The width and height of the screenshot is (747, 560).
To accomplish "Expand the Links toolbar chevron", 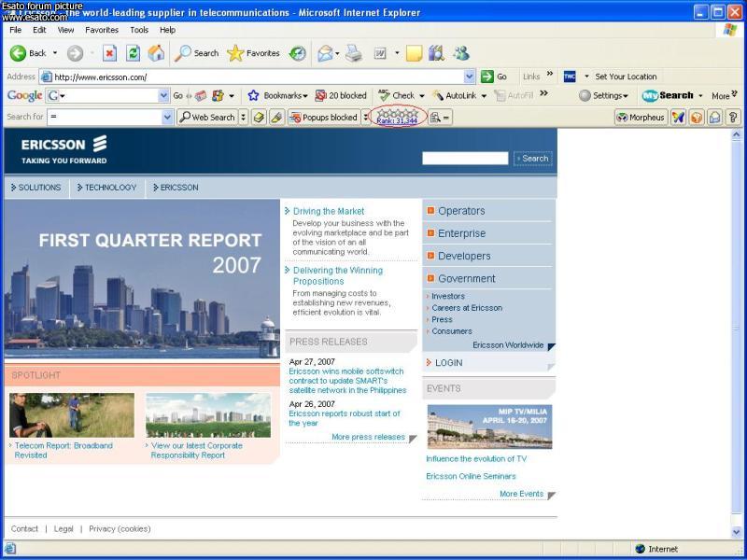I will point(550,74).
